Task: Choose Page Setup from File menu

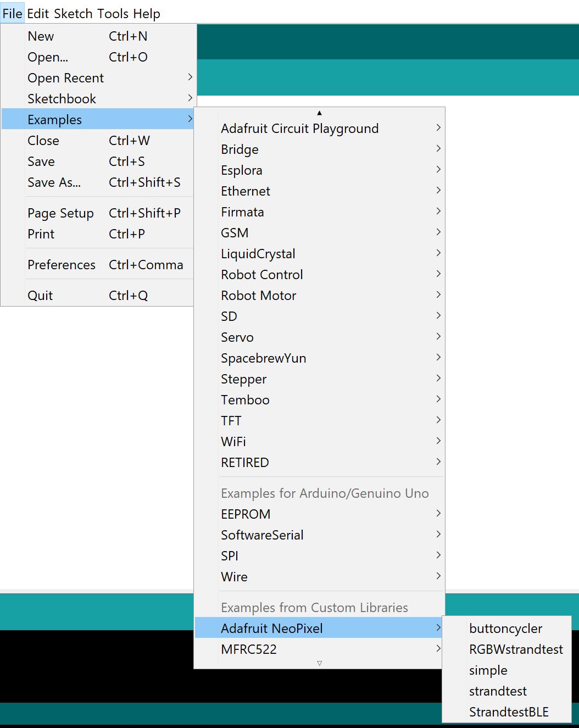Action: [x=60, y=213]
